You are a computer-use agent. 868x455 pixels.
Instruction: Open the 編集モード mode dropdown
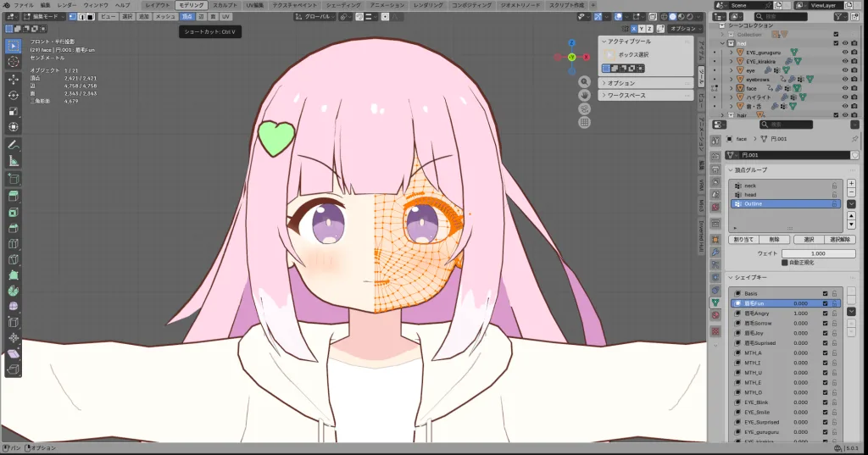pos(44,17)
